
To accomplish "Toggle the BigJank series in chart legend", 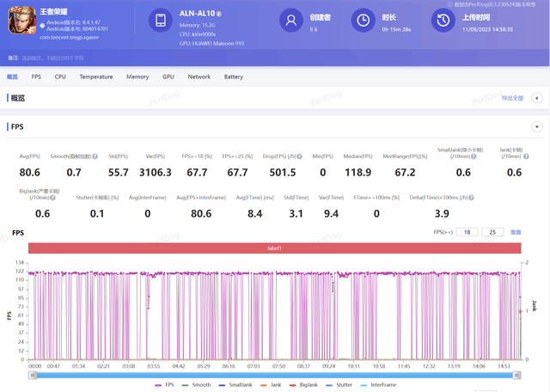I will click(x=303, y=385).
